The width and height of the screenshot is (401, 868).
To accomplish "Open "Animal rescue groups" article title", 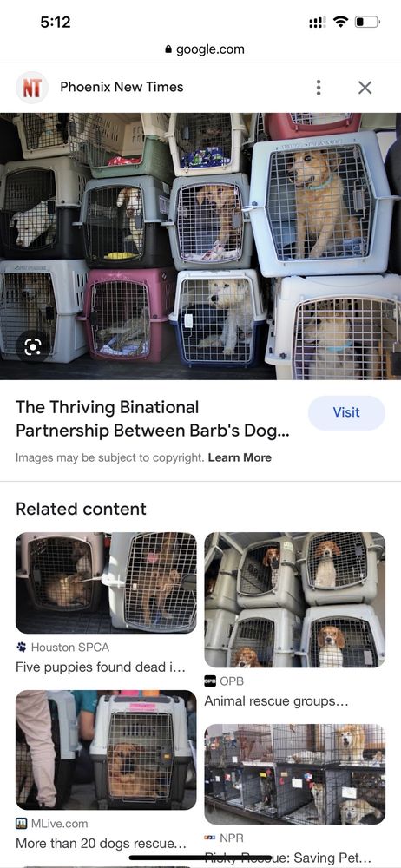I will (x=276, y=701).
